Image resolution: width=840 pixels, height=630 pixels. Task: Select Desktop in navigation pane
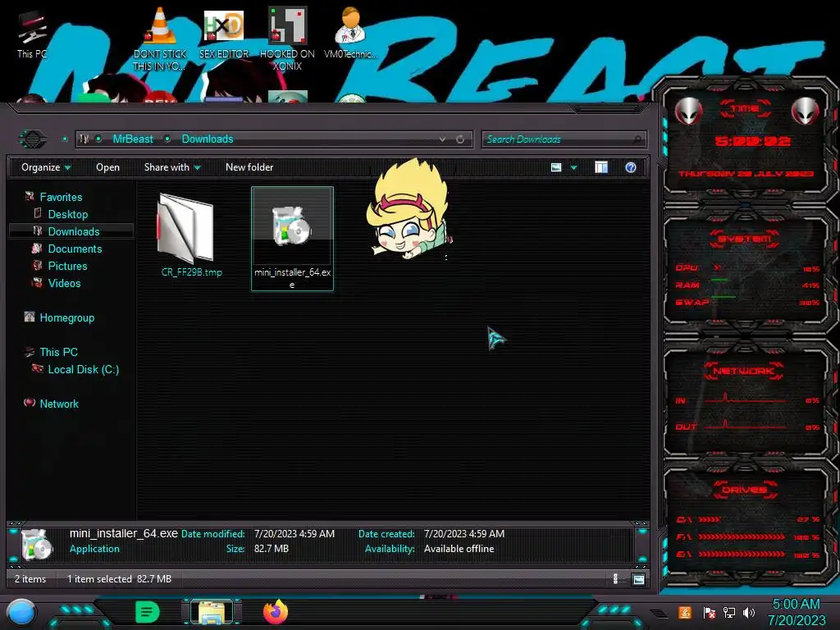pos(67,214)
